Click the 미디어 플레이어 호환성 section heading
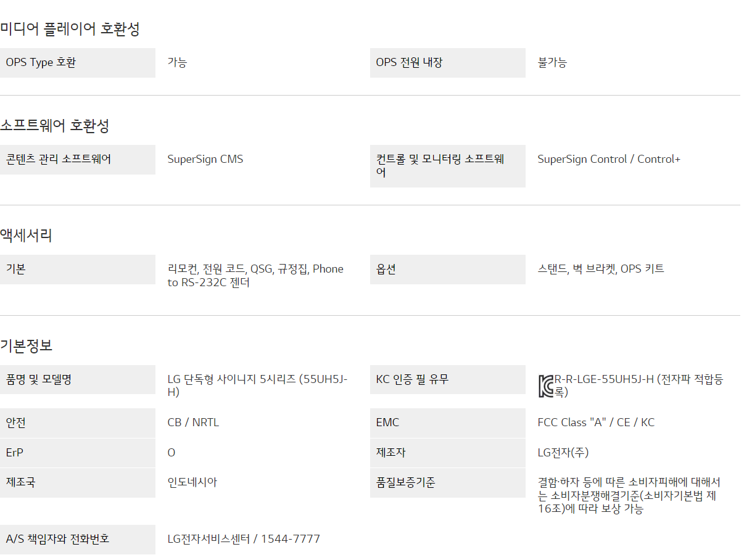 pos(70,28)
